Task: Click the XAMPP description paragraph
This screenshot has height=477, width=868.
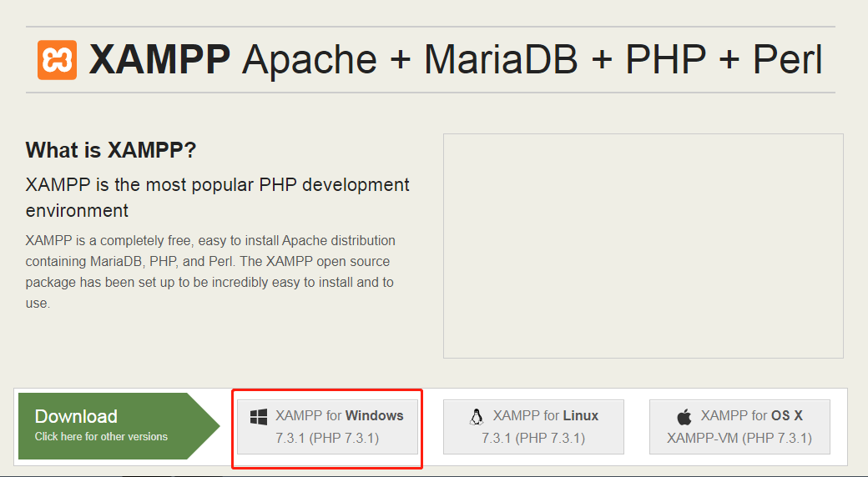Action: (x=210, y=272)
